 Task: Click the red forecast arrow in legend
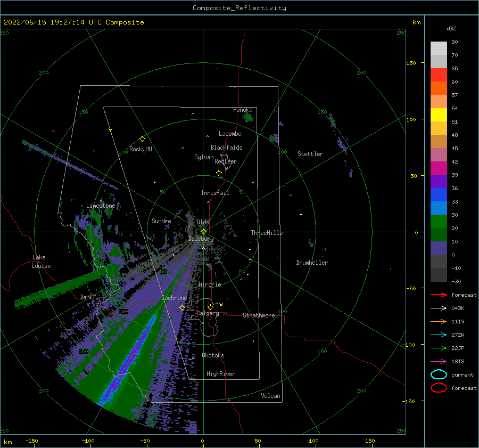[x=439, y=295]
